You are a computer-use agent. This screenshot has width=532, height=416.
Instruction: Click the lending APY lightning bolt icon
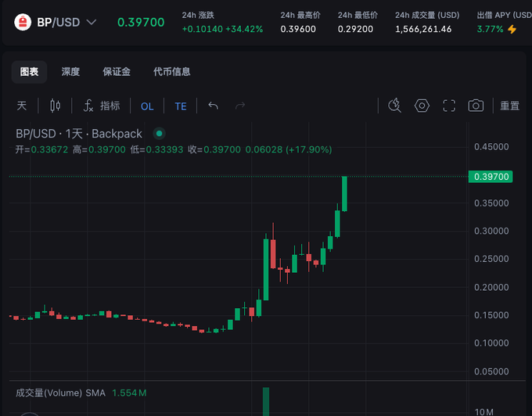(512, 29)
